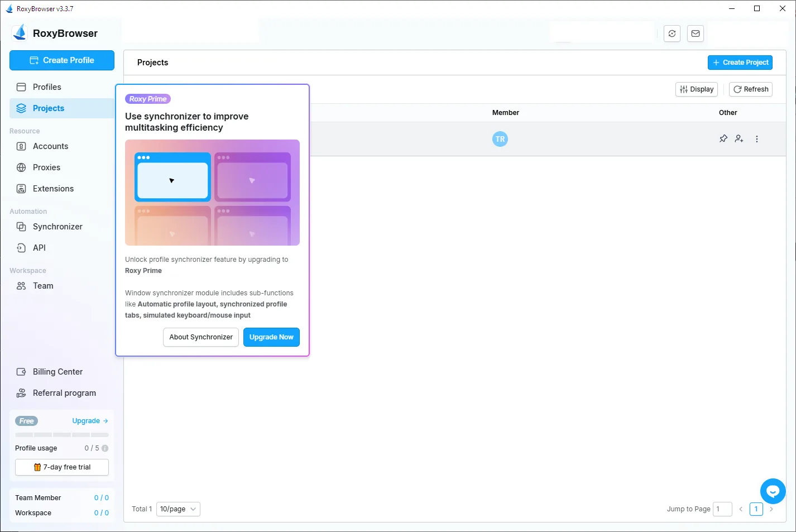Go to the next page arrow
Image resolution: width=796 pixels, height=532 pixels.
click(771, 509)
